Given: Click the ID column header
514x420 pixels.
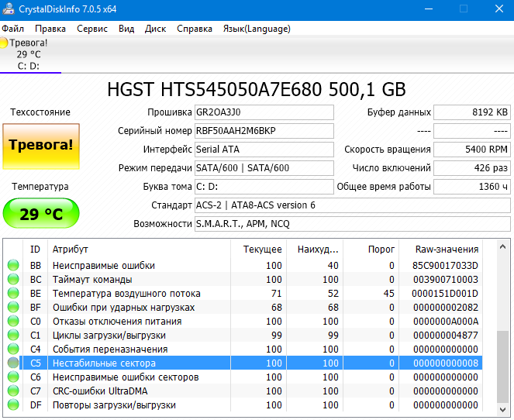Looking at the screenshot, I should [35, 250].
